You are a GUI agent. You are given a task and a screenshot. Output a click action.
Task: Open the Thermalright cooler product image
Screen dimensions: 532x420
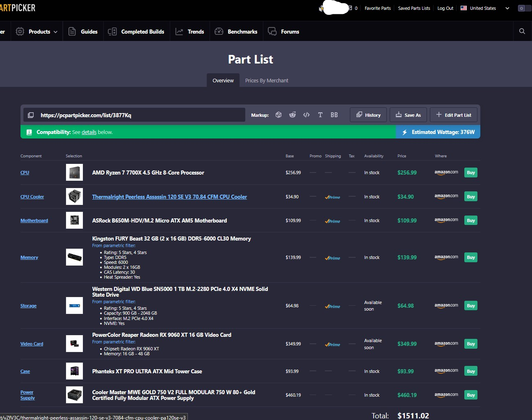pos(74,197)
